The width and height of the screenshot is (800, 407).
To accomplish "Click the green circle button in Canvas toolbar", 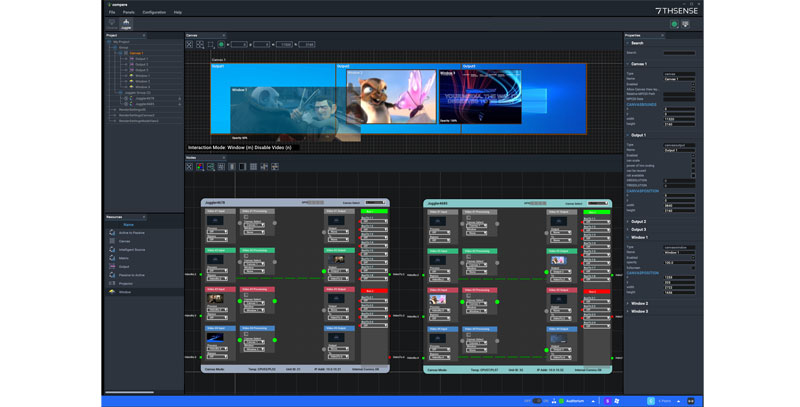I will [221, 44].
